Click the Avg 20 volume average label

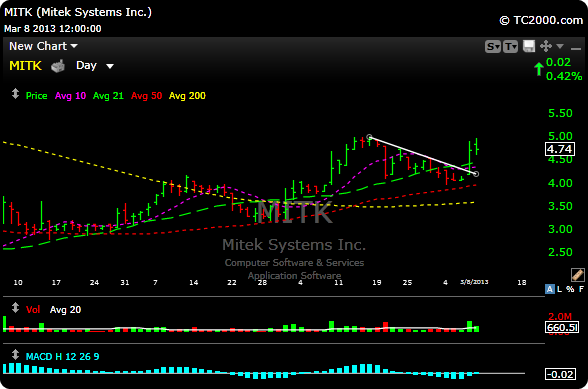click(x=65, y=309)
